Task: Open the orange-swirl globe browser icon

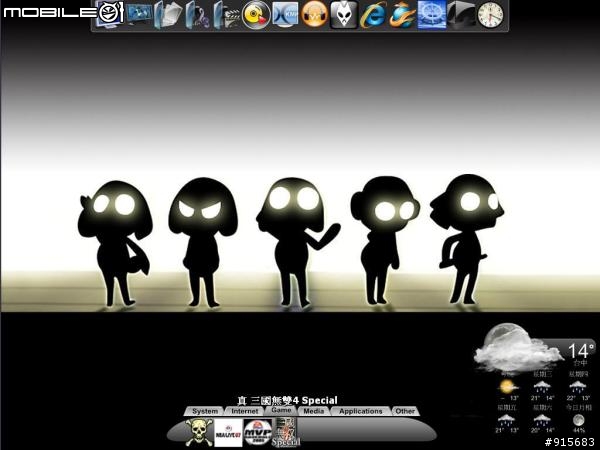Action: click(x=402, y=15)
